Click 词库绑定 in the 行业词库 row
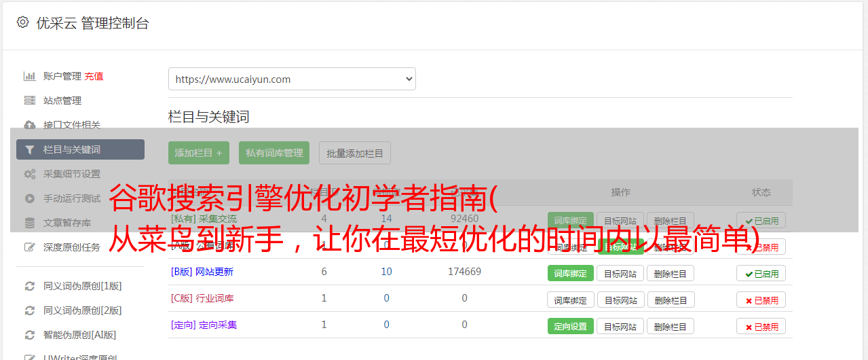 point(571,300)
